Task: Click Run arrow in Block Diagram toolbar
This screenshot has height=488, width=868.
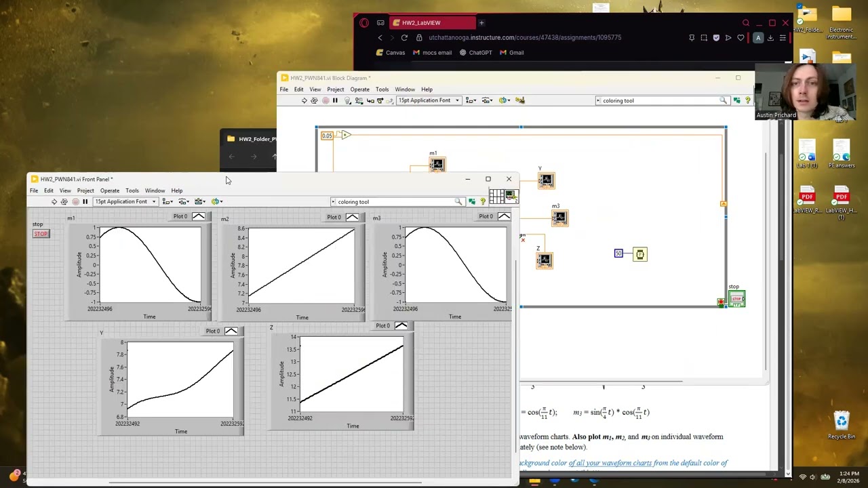Action: pos(304,100)
